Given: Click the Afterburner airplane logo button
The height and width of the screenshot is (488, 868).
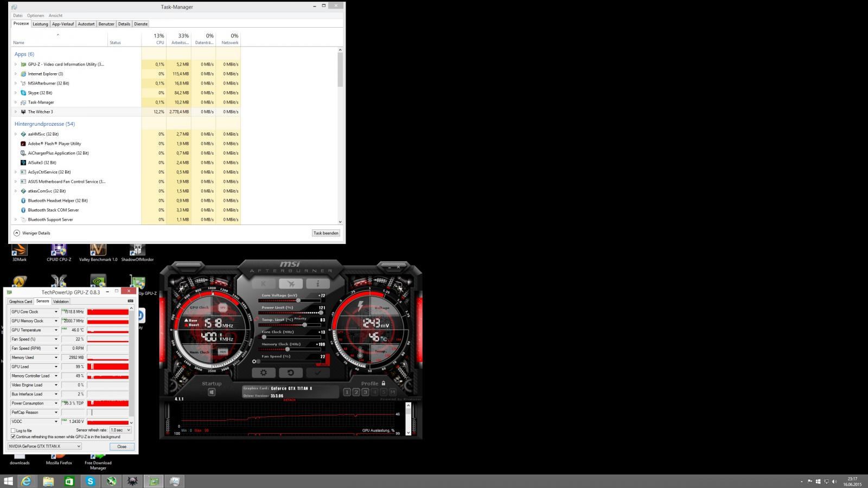Looking at the screenshot, I should pyautogui.click(x=291, y=284).
